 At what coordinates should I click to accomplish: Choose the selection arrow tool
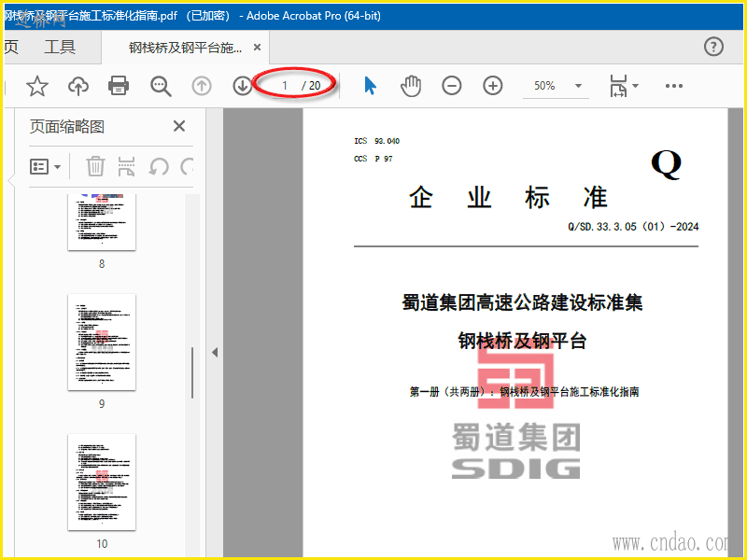(370, 86)
